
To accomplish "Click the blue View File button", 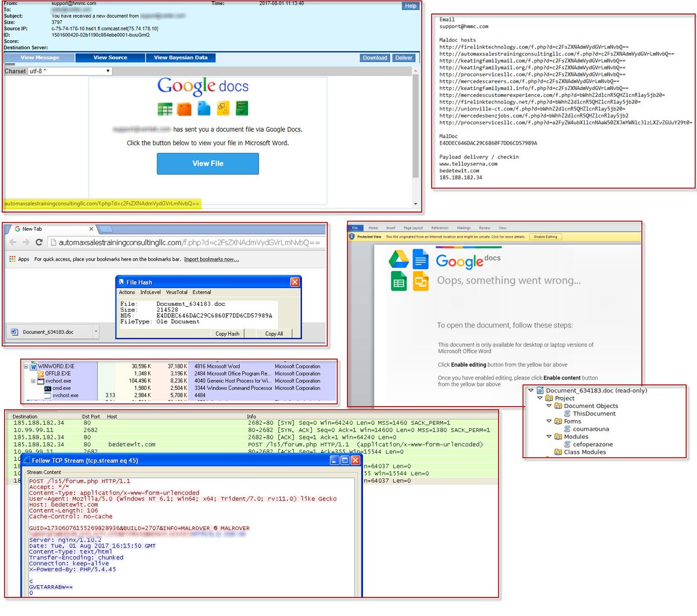I will [x=207, y=164].
